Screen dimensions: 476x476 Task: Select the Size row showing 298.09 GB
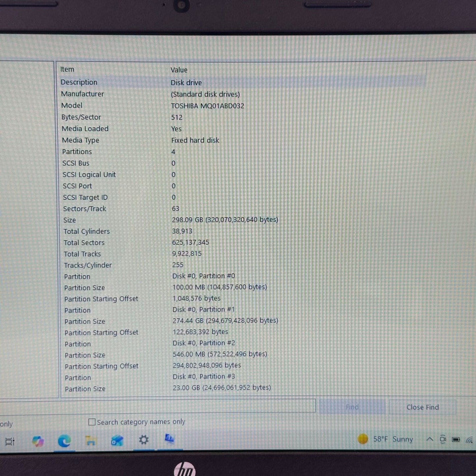pyautogui.click(x=225, y=220)
